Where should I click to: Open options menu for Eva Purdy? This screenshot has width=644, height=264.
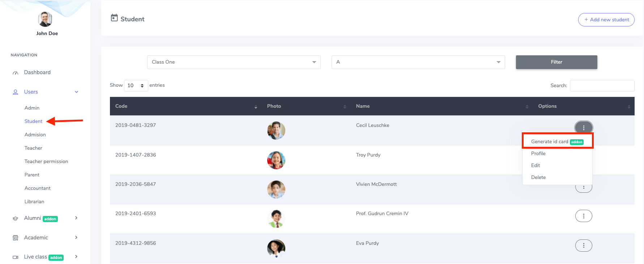pyautogui.click(x=583, y=246)
